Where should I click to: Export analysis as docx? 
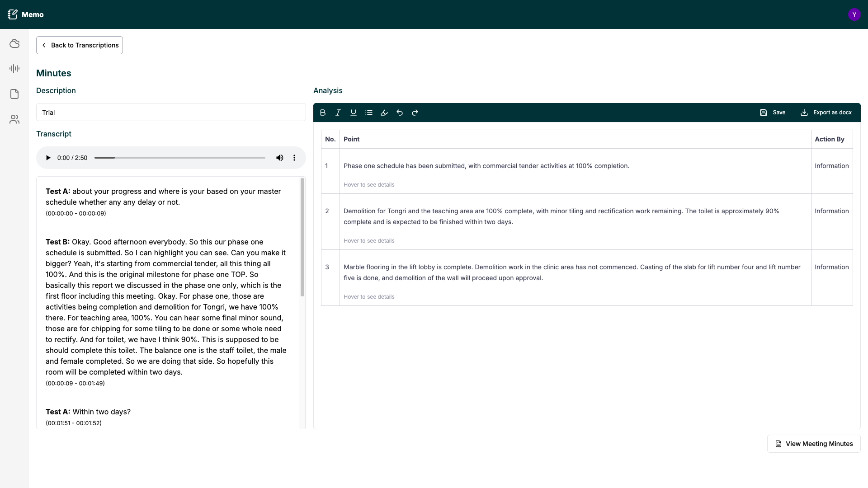coord(826,113)
